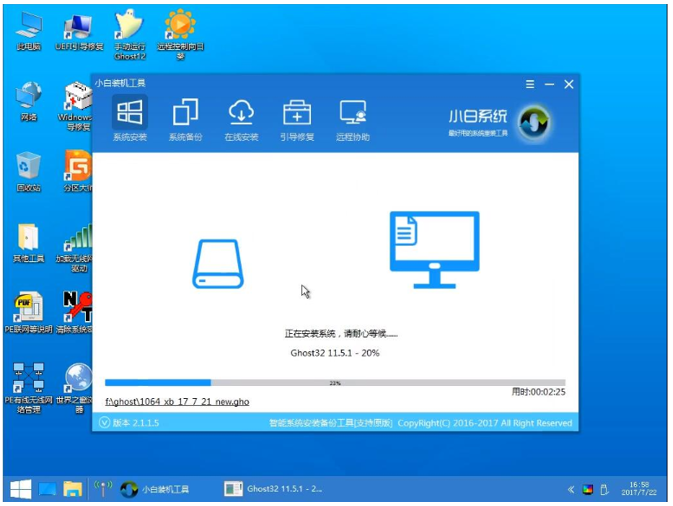Open the 回收站 recycle bin desktop icon
Screen dimensions: 673x506
point(28,170)
